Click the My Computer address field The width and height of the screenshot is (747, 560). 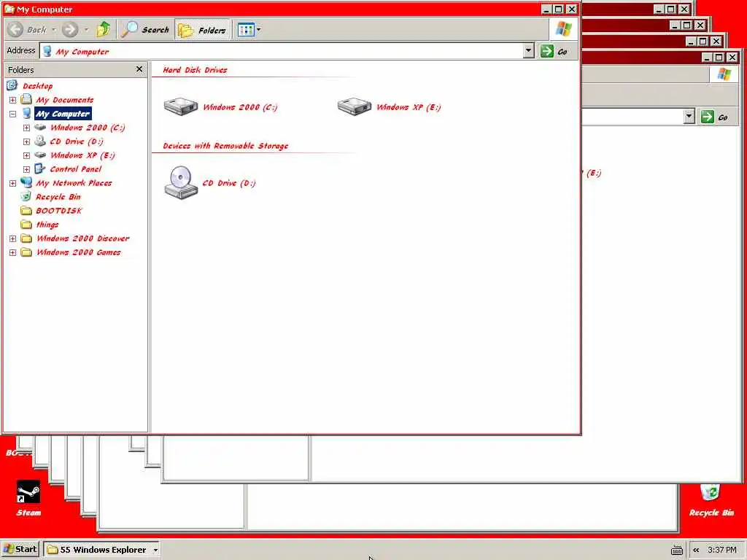point(282,52)
